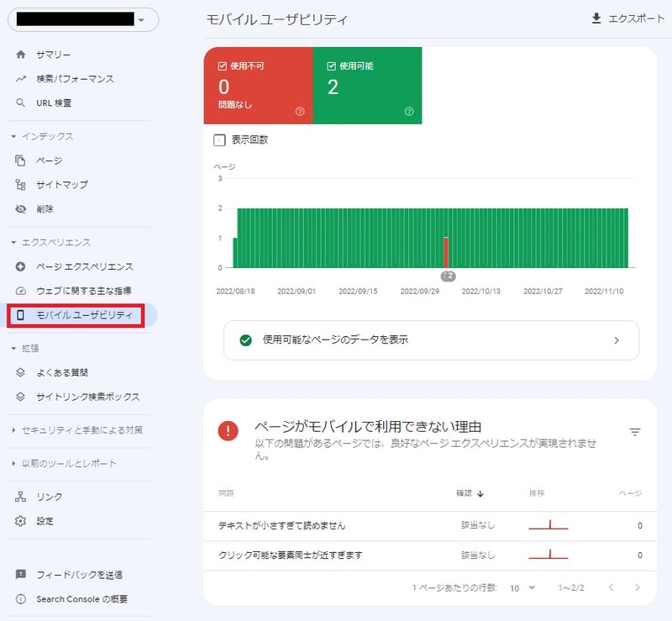672x621 pixels.
Task: Go to the previous page of results
Action: 612,587
